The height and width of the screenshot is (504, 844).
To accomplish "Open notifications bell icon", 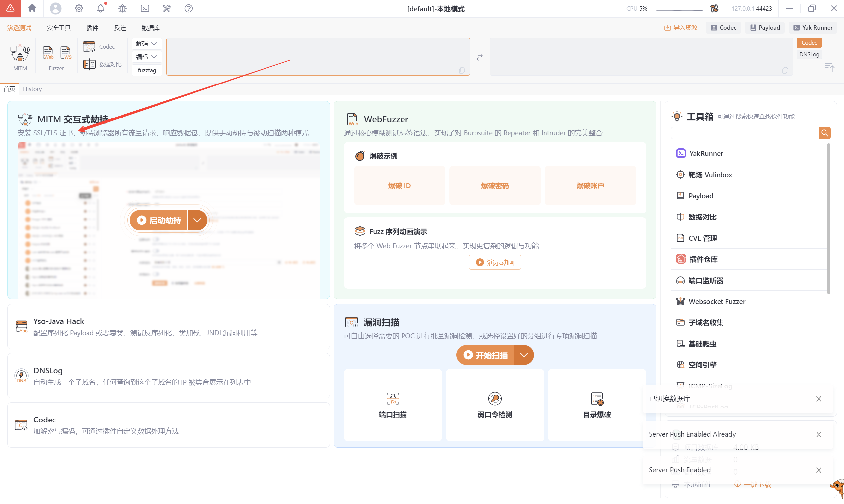I will coord(101,8).
